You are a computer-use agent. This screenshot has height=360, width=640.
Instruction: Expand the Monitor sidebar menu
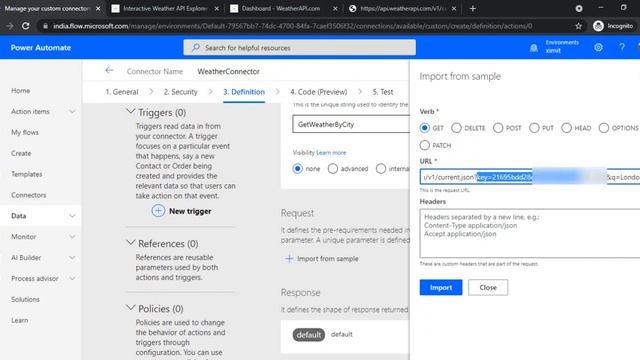point(72,237)
